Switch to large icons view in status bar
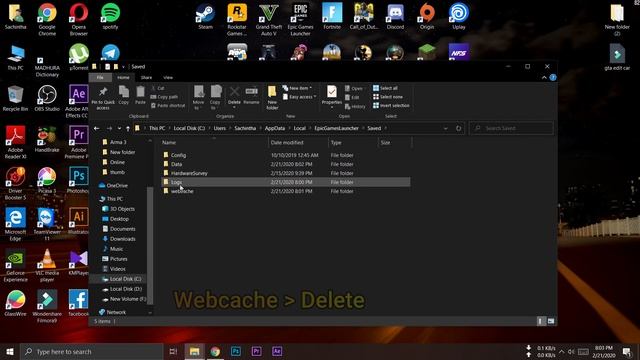 (x=551, y=321)
